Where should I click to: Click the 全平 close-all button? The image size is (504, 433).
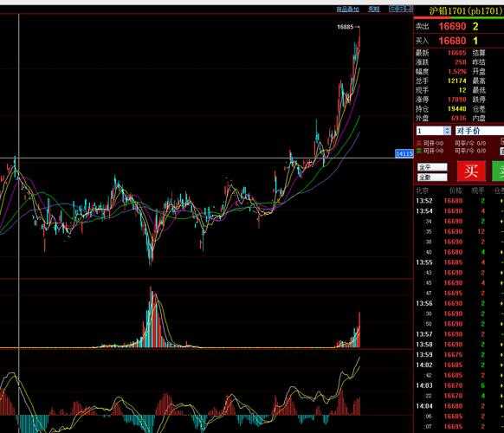432,167
